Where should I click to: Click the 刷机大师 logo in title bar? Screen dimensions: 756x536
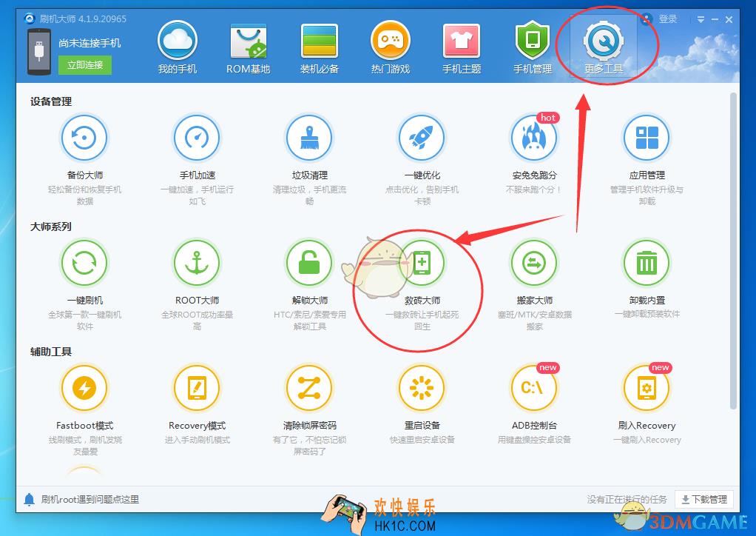pos(30,19)
